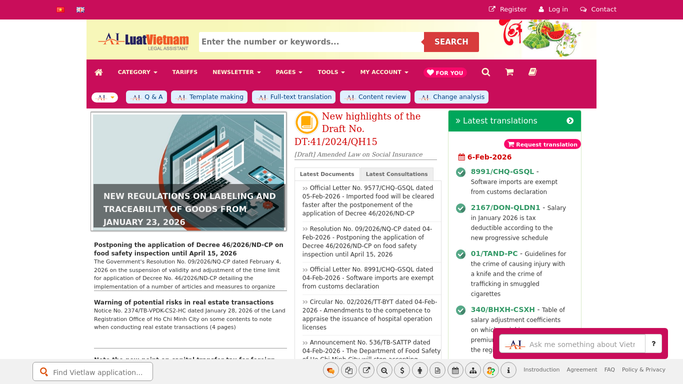Click the dollar sign icon in bottom toolbar
Viewport: 683px width, 384px height.
(402, 371)
